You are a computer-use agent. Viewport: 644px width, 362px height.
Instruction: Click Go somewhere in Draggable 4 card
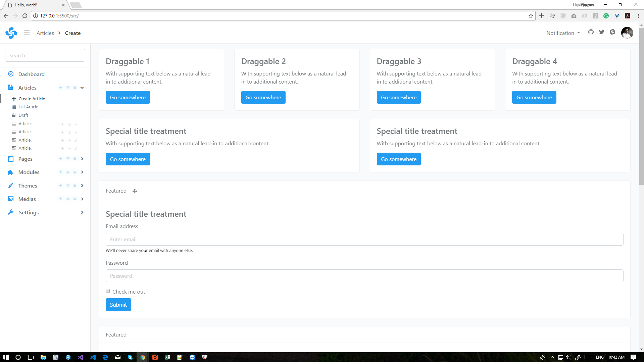click(534, 97)
